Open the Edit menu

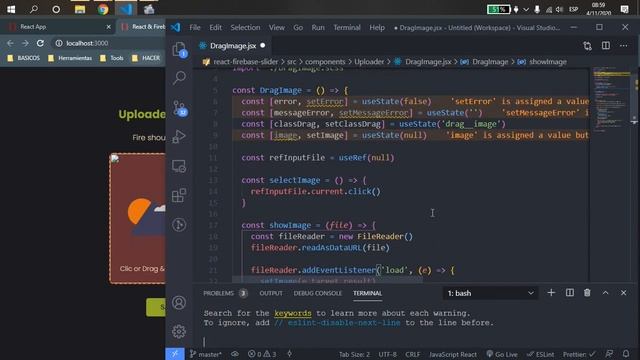[216, 27]
